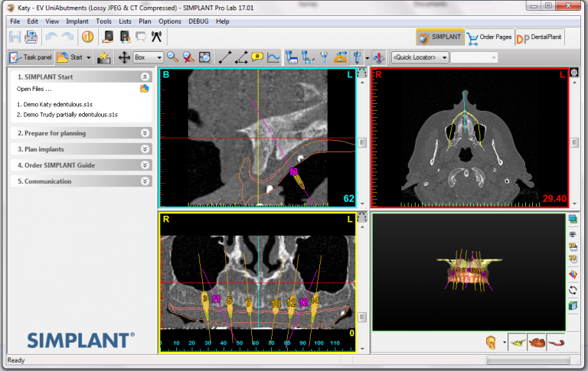Screen dimensions: 588x371
Task: Click the density profile curve icon
Action: 273,57
